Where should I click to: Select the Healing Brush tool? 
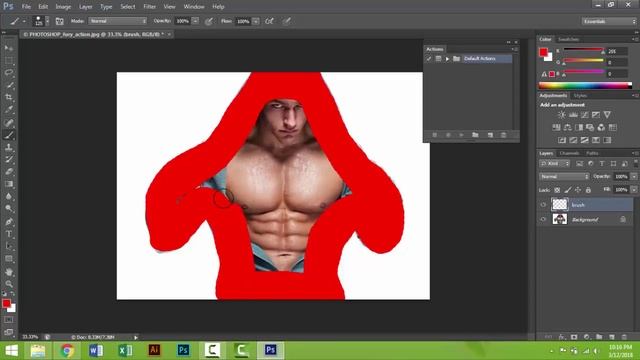click(9, 122)
